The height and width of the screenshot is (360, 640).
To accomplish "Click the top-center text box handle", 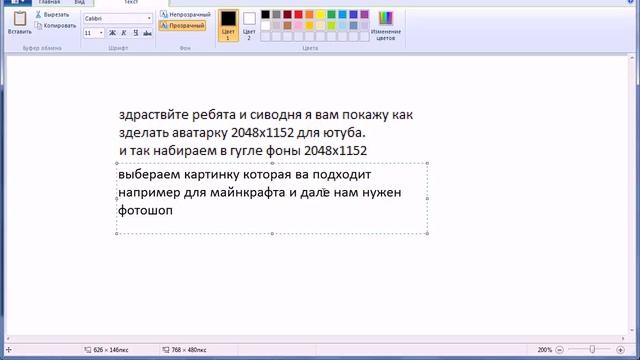I will click(272, 163).
